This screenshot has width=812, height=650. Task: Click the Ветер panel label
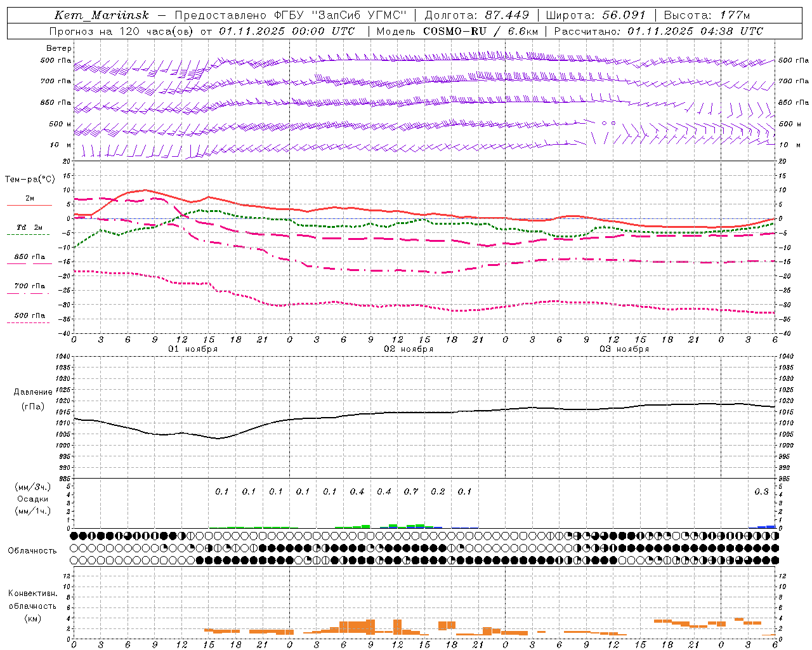(59, 48)
